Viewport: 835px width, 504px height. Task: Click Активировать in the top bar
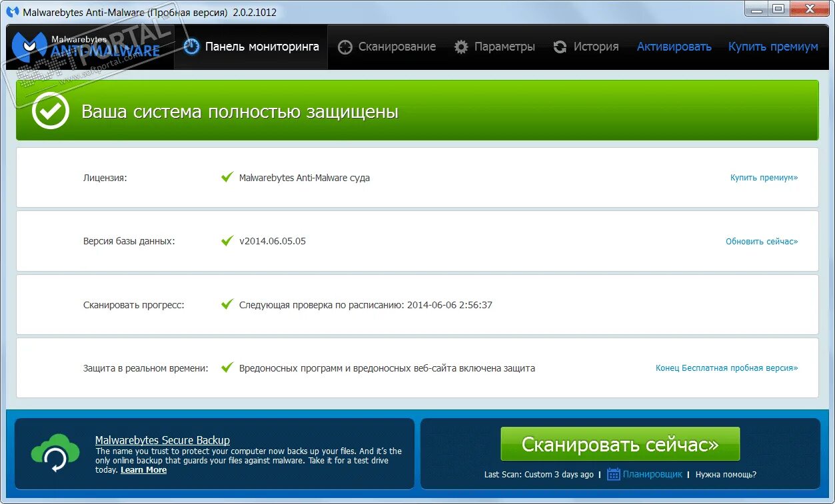pyautogui.click(x=674, y=47)
